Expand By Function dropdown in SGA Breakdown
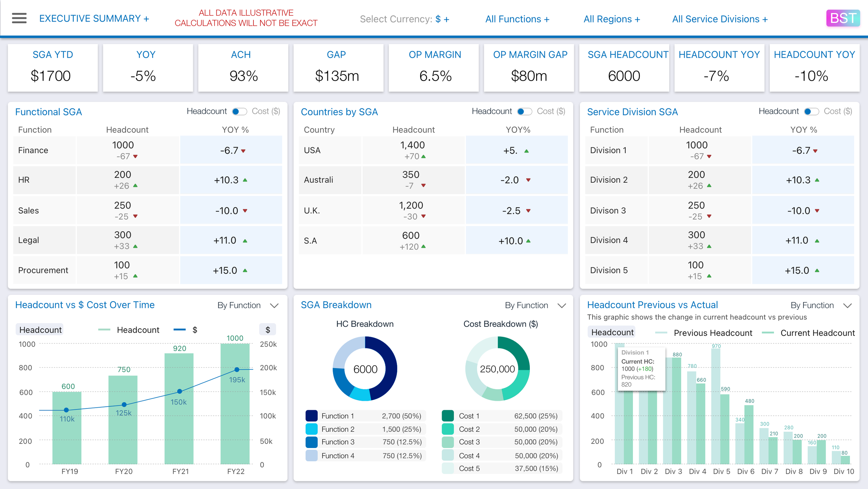868x489 pixels. [535, 305]
